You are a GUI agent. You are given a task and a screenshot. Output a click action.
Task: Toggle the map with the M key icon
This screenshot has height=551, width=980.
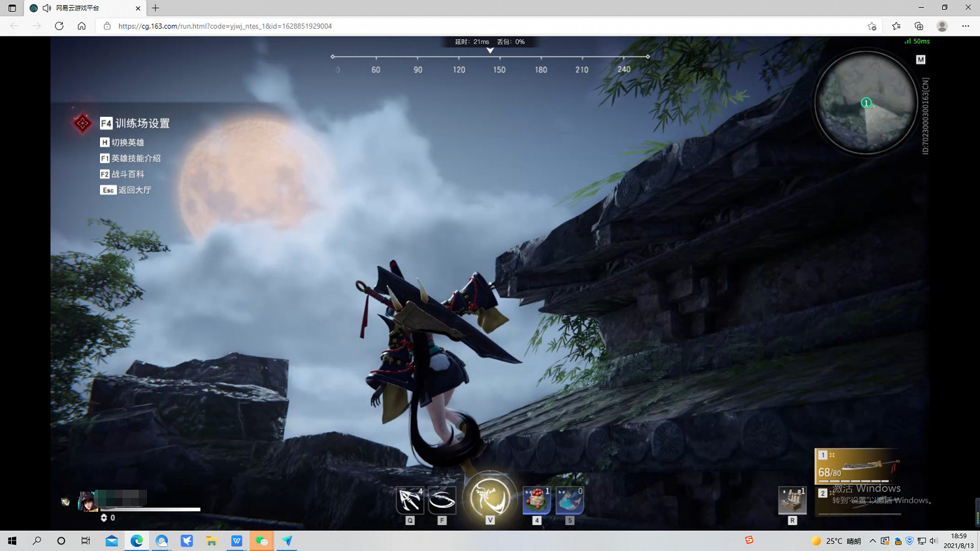click(x=921, y=59)
